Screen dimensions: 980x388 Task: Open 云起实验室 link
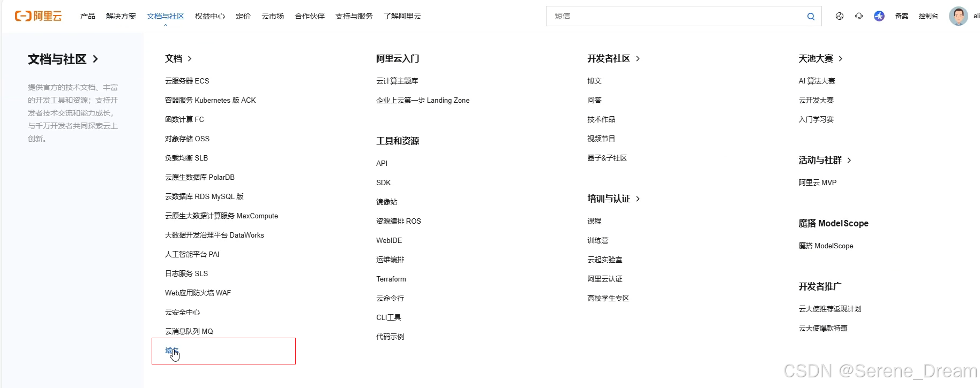click(x=605, y=260)
